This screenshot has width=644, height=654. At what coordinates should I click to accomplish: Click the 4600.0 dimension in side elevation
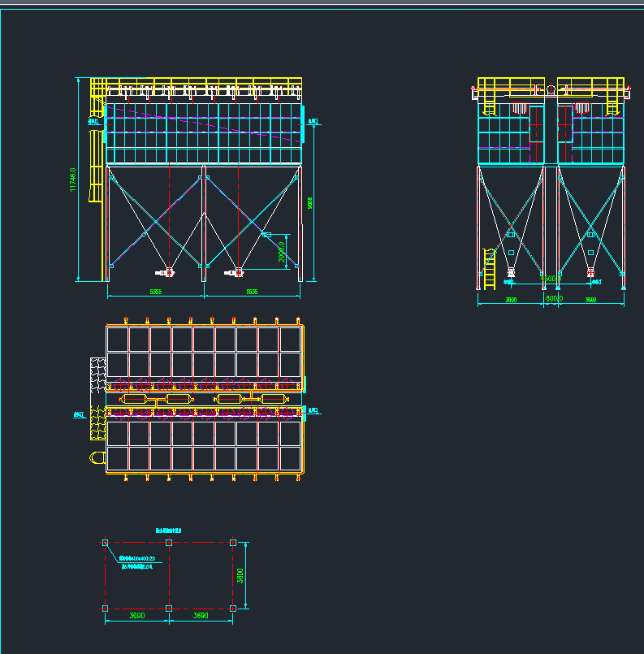point(549,279)
